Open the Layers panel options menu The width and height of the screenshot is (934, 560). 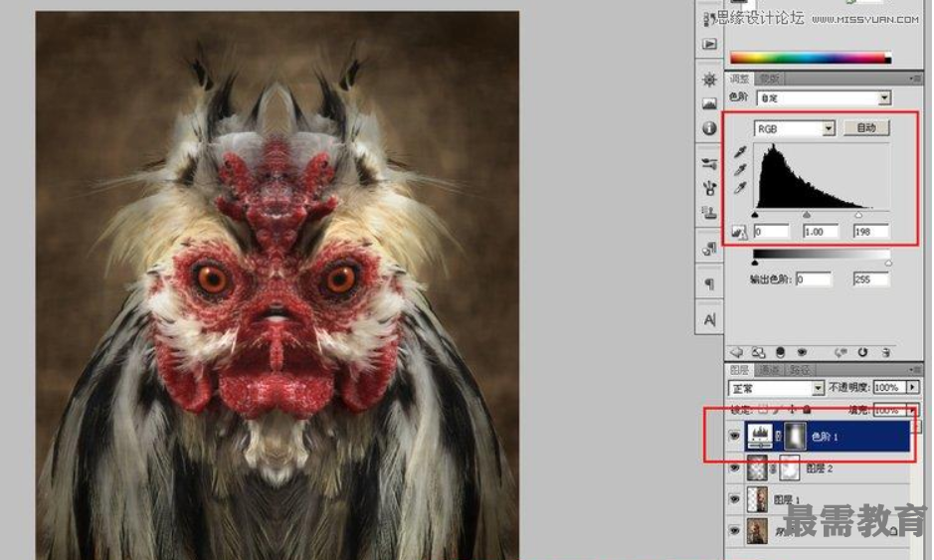coord(915,370)
